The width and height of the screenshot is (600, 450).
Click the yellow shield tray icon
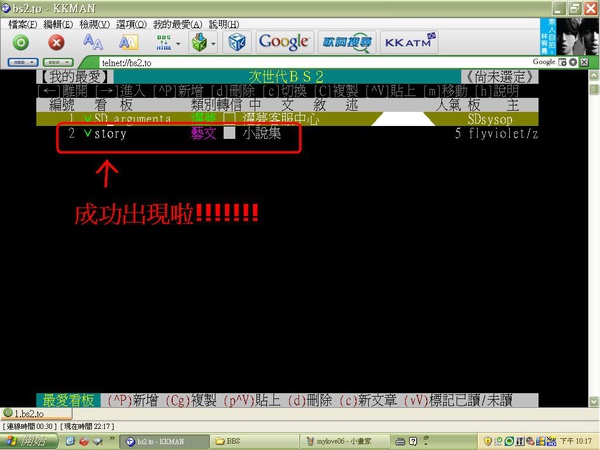coord(488,442)
